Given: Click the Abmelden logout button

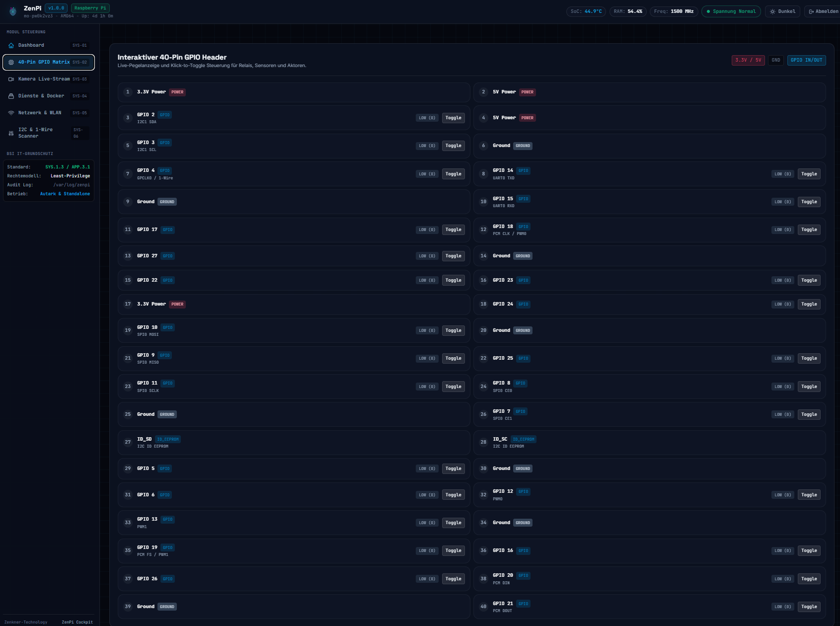Looking at the screenshot, I should (x=823, y=11).
